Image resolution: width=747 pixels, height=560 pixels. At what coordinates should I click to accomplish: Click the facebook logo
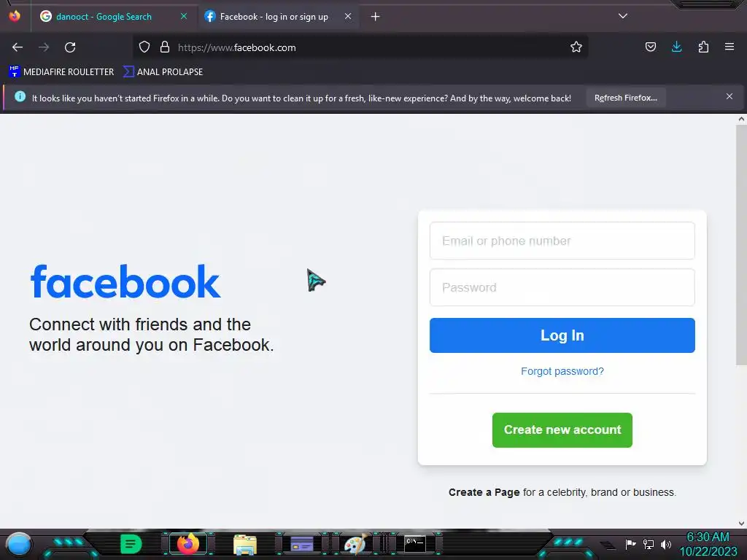tap(125, 281)
